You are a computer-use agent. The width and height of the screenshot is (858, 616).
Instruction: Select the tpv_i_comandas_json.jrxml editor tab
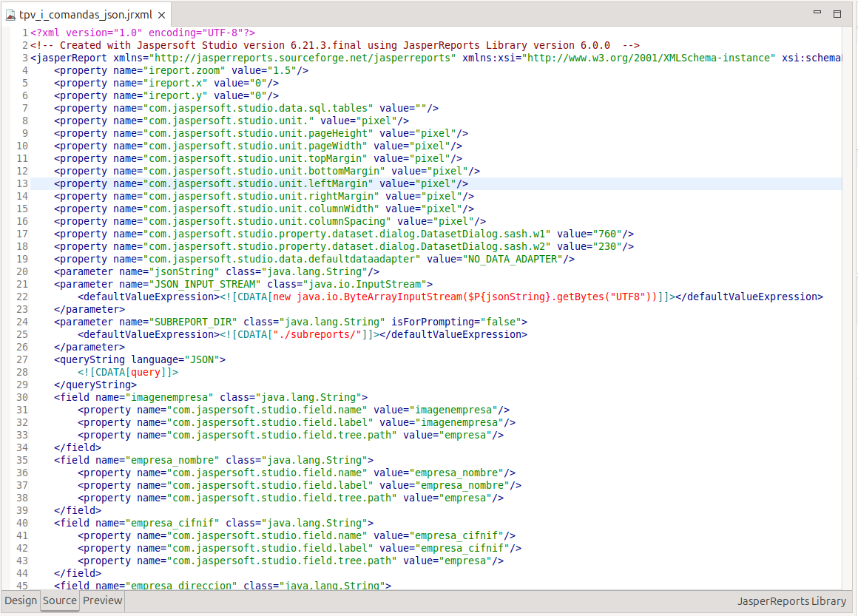coord(85,15)
